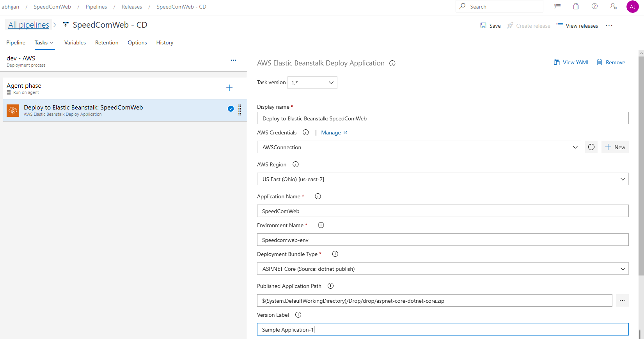Click the AJ user avatar
The width and height of the screenshot is (644, 339).
(x=632, y=7)
